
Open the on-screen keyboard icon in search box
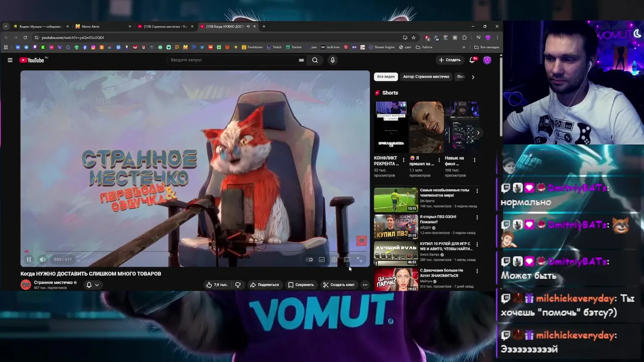301,60
